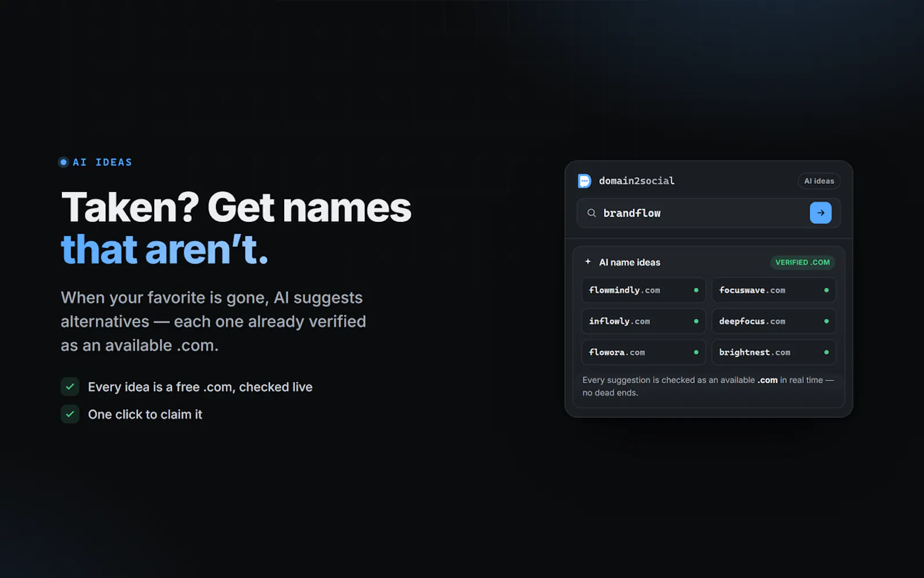Click the green dot on inflowly.com
The image size is (924, 578).
(696, 321)
